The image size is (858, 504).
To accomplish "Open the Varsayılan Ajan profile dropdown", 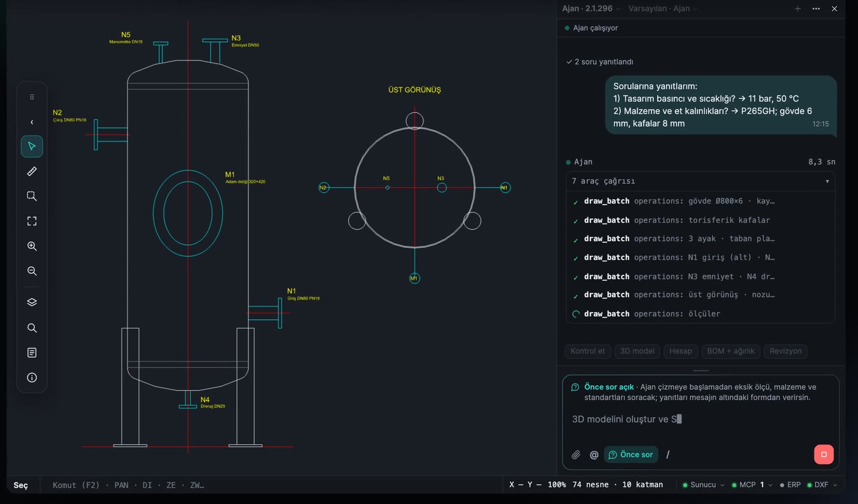I will pos(663,9).
